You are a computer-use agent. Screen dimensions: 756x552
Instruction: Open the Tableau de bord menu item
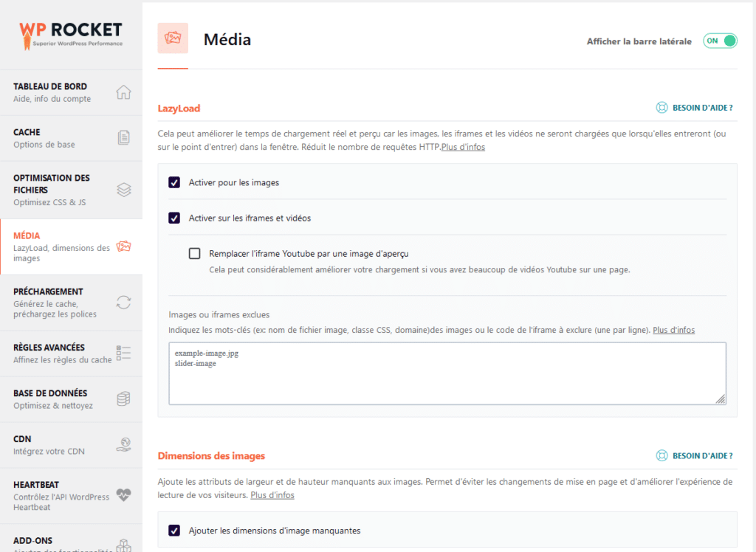71,92
